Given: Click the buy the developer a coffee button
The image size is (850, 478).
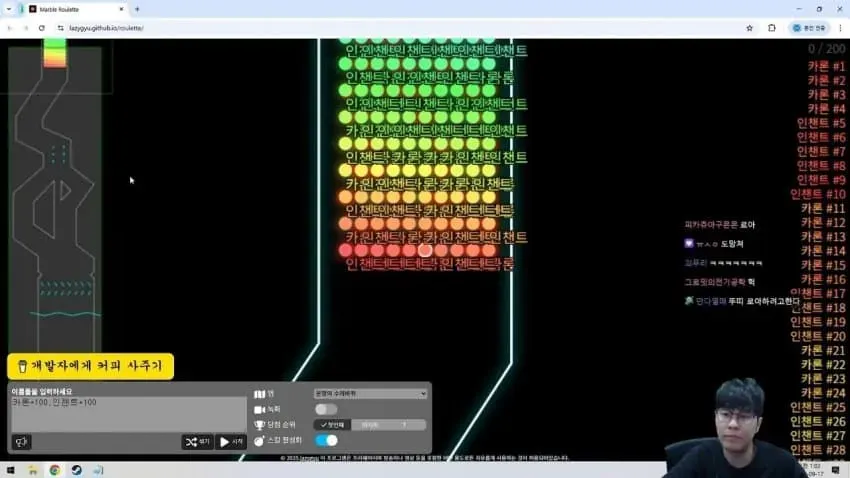Looking at the screenshot, I should pyautogui.click(x=91, y=366).
